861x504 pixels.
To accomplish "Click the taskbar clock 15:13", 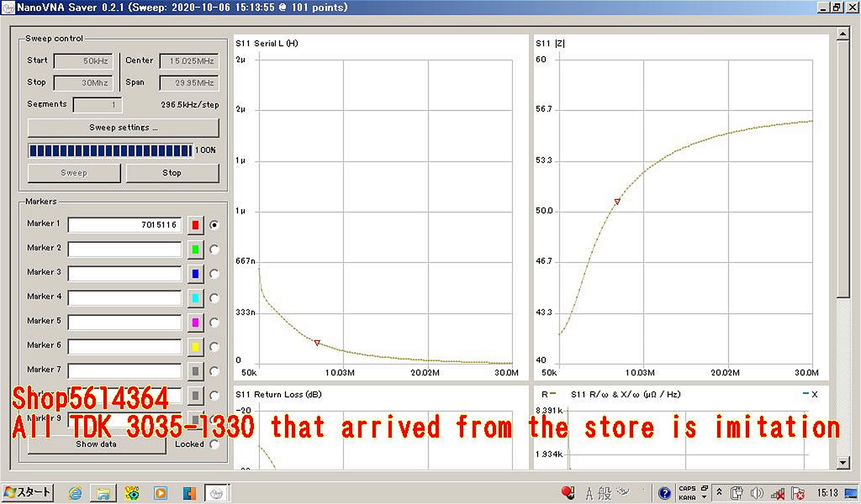I will click(827, 493).
